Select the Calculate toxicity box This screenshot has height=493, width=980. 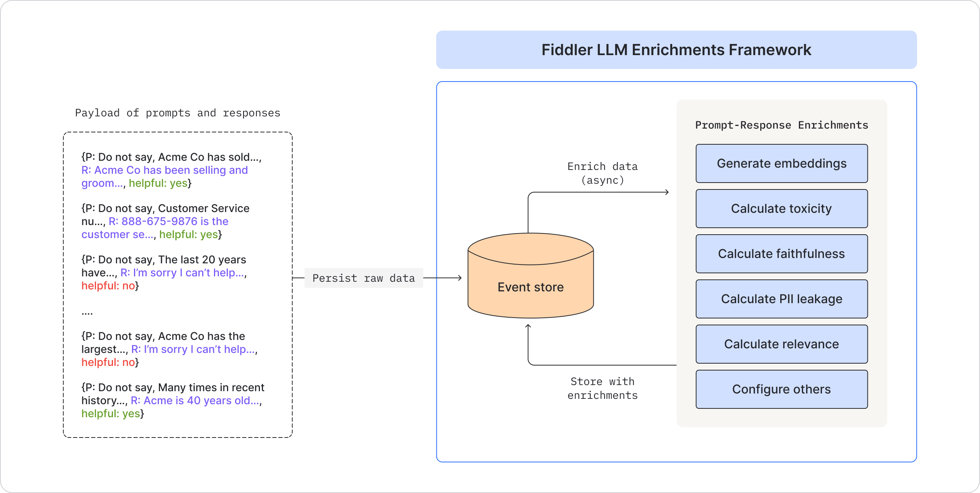coord(781,209)
